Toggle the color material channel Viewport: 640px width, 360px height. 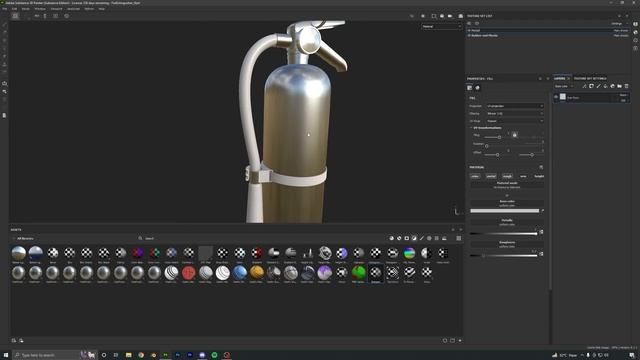475,176
